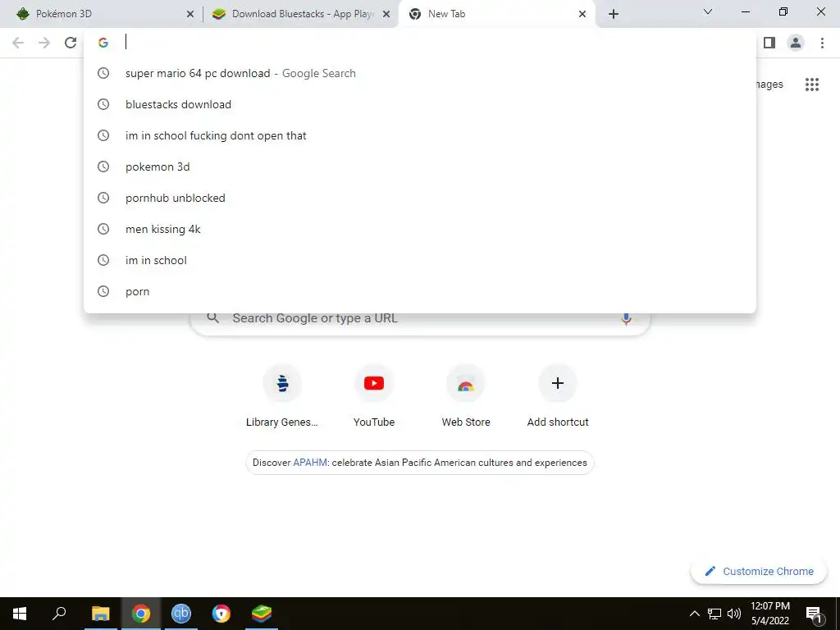
Task: Select 'super mario 64 pc download' suggestion
Action: click(420, 73)
